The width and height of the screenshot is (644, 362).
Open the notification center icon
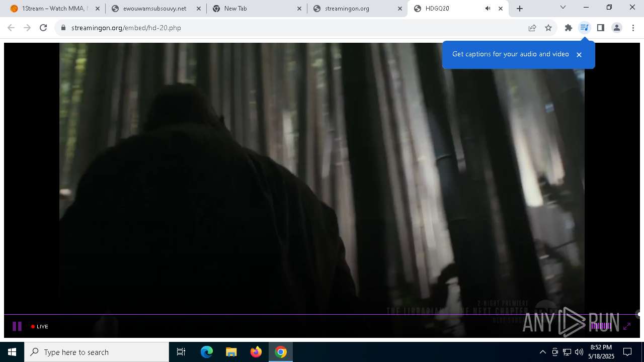(627, 352)
